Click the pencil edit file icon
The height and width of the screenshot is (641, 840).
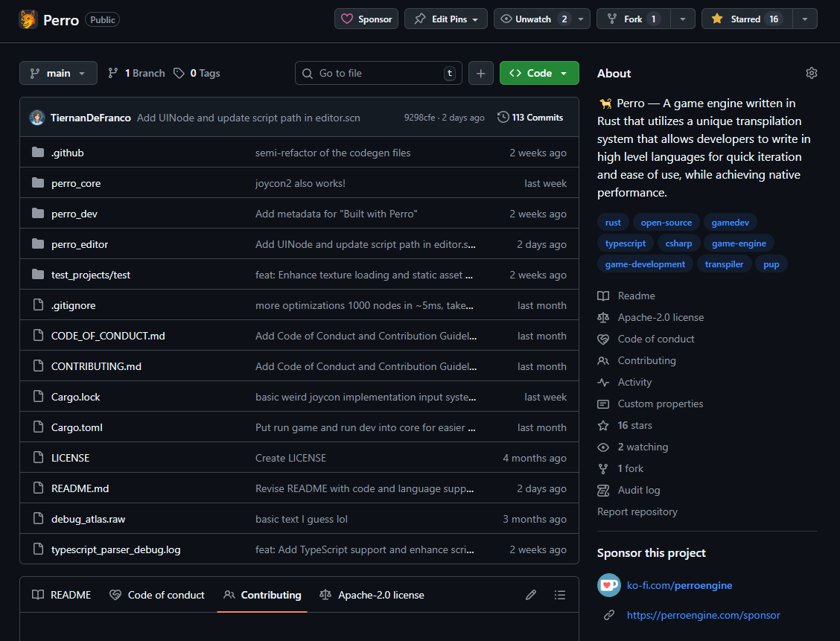[531, 595]
